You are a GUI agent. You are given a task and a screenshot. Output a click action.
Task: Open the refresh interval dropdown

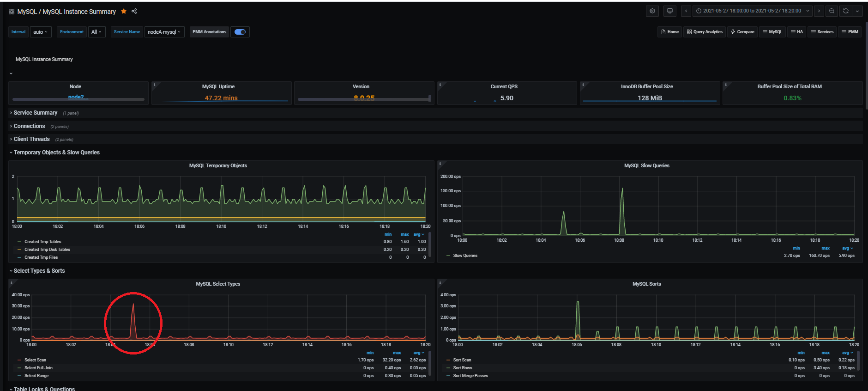click(x=857, y=11)
